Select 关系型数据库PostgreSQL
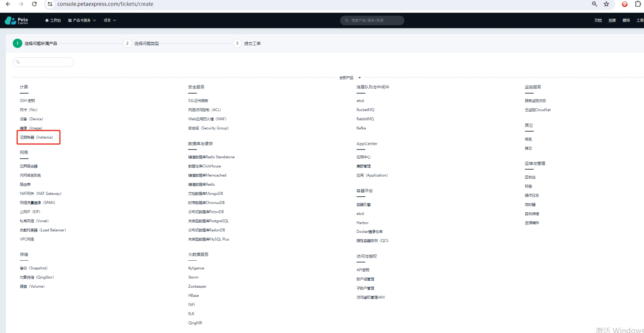644x333 pixels. [209, 221]
